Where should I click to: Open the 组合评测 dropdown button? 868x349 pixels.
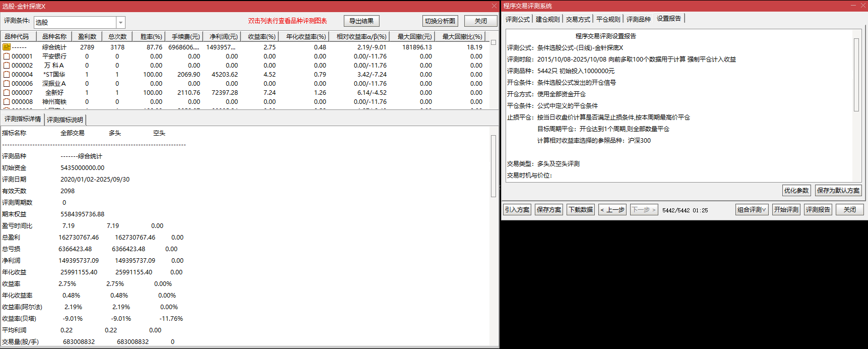tap(752, 210)
